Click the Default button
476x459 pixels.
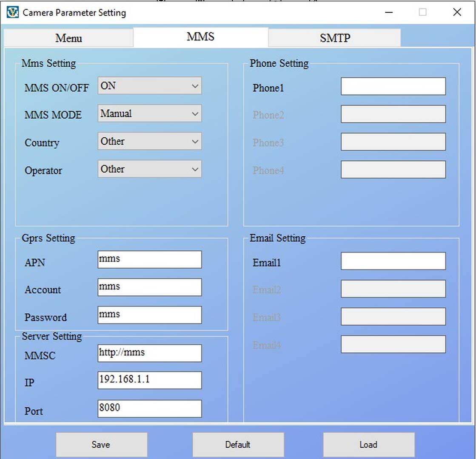[238, 445]
